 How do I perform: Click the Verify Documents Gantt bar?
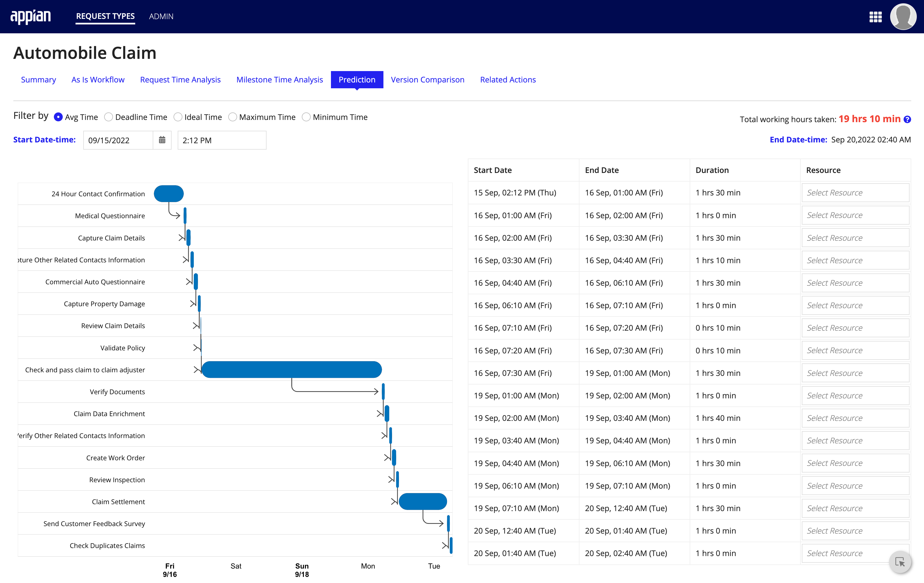(x=383, y=391)
